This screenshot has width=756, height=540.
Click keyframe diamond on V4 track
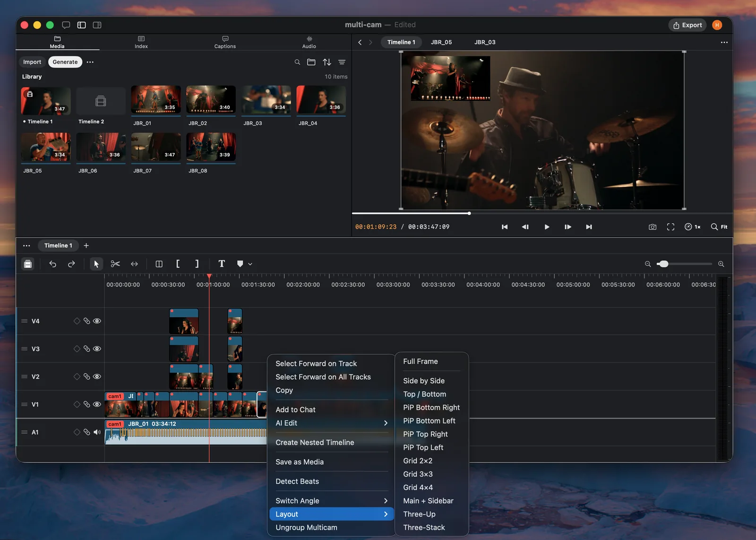coord(77,321)
